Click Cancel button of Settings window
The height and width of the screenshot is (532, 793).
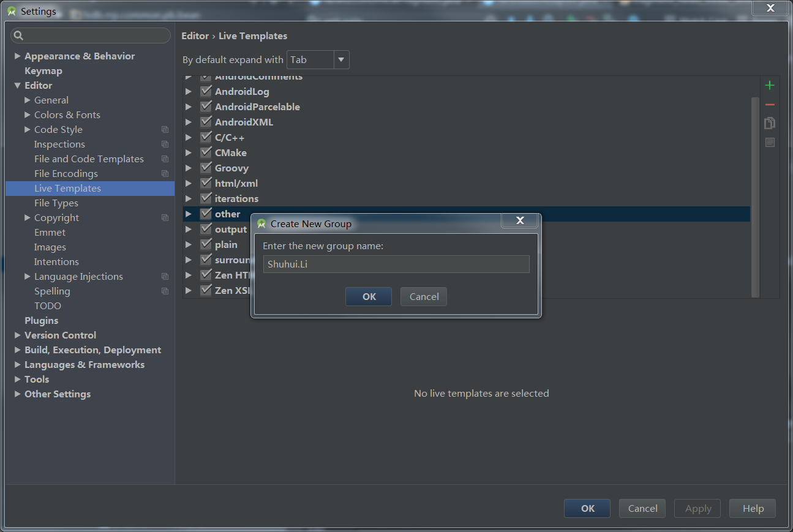click(642, 508)
